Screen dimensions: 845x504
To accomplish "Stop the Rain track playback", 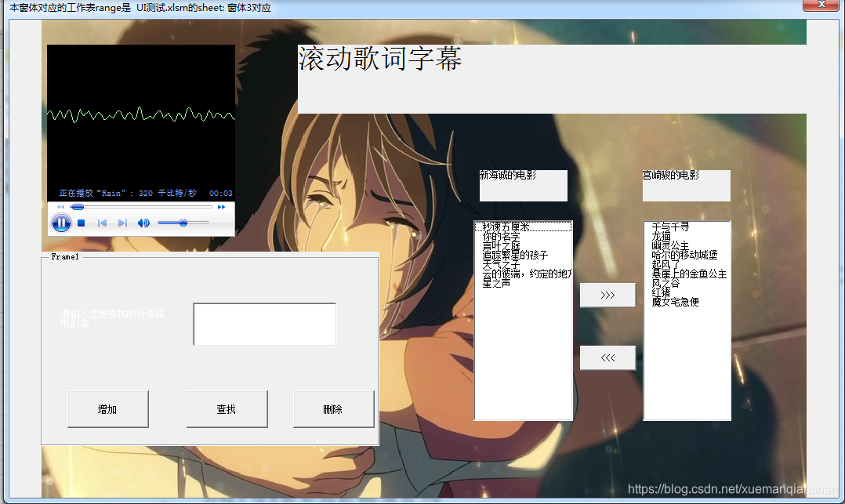I will [81, 223].
